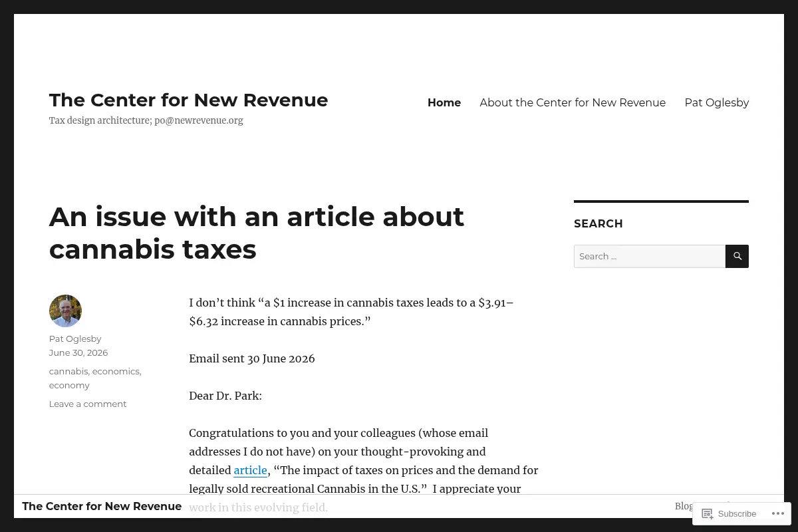Select the economy tag
Screen dimensions: 798x532
tap(69, 385)
